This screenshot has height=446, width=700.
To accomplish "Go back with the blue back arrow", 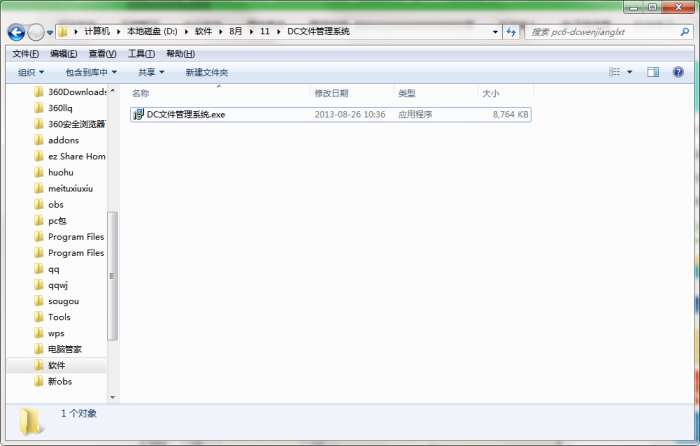I will (x=16, y=32).
